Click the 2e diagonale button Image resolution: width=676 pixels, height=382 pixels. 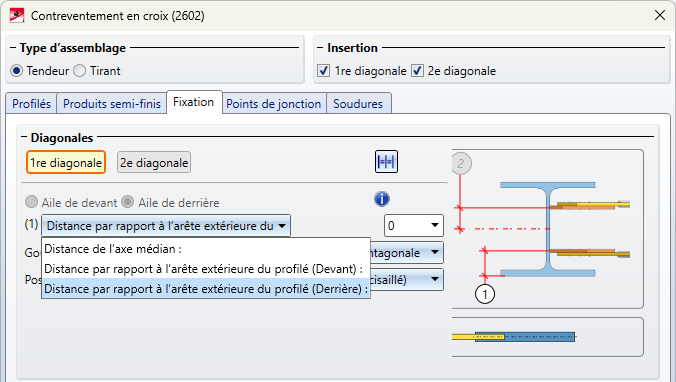tap(154, 163)
